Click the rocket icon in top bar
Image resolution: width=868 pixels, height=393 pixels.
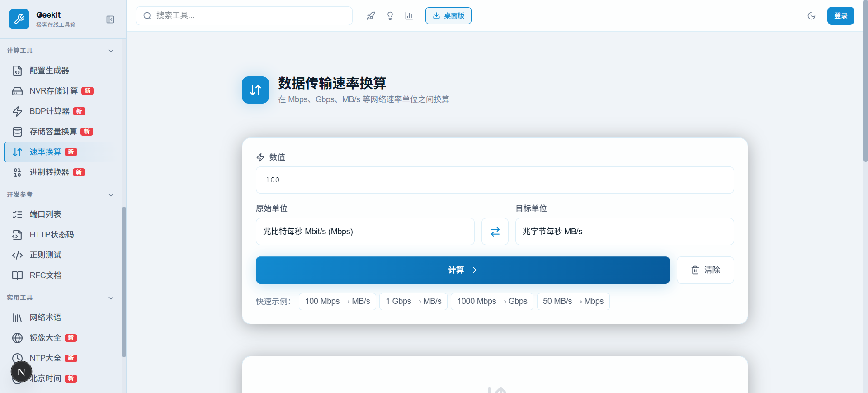pyautogui.click(x=371, y=16)
